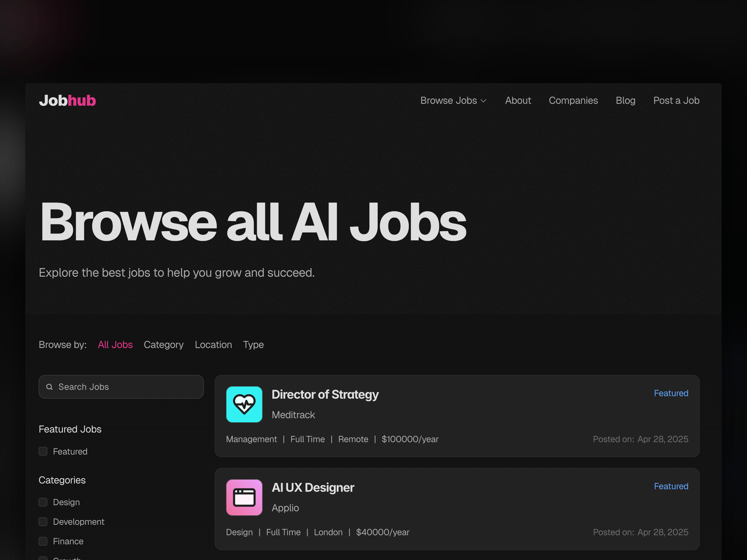
Task: Click the Applio company name
Action: click(x=285, y=508)
